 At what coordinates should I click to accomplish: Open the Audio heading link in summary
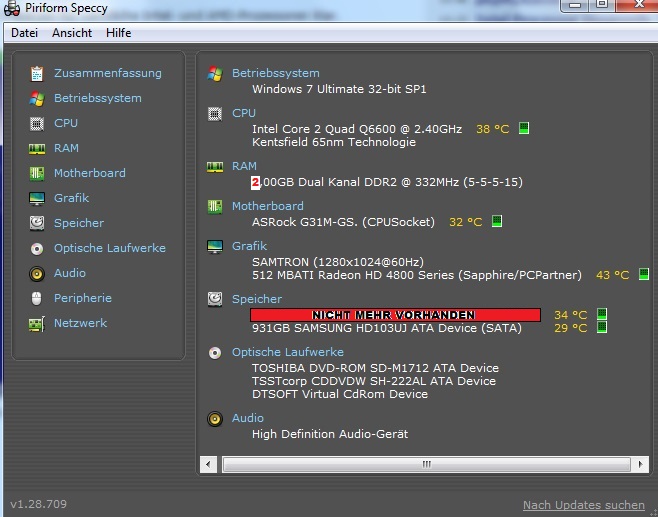coord(248,418)
